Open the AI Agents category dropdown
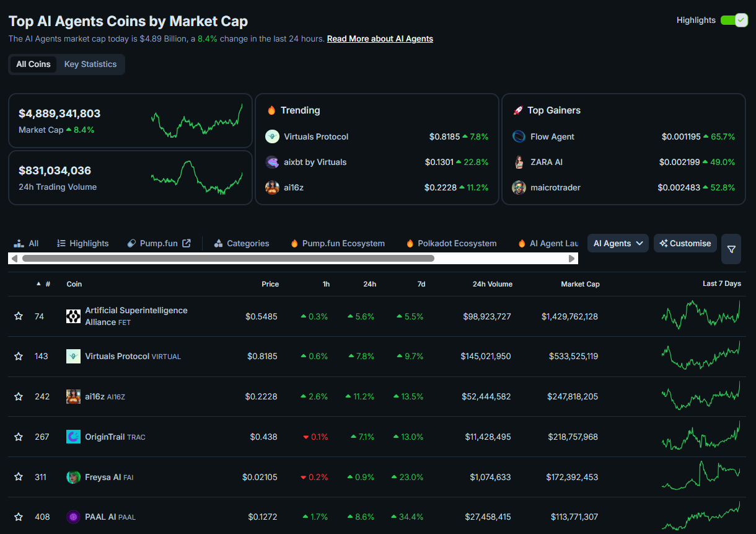This screenshot has width=756, height=534. coord(618,243)
